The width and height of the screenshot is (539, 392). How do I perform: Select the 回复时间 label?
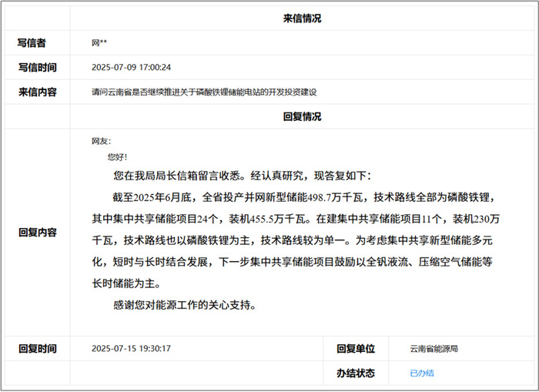37,349
